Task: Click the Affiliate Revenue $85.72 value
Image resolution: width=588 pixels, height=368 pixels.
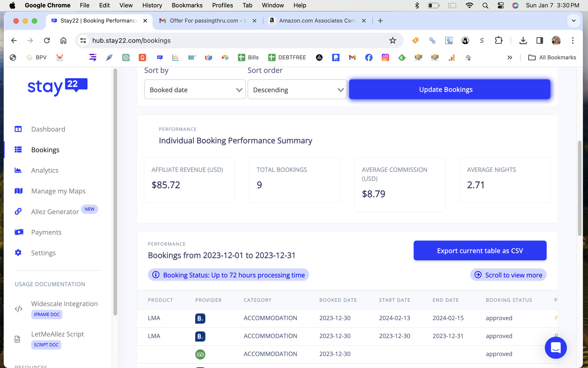Action: pos(166,185)
